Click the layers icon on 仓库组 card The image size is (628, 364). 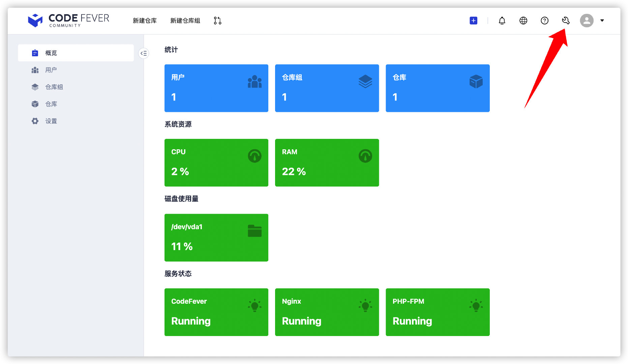pos(365,82)
